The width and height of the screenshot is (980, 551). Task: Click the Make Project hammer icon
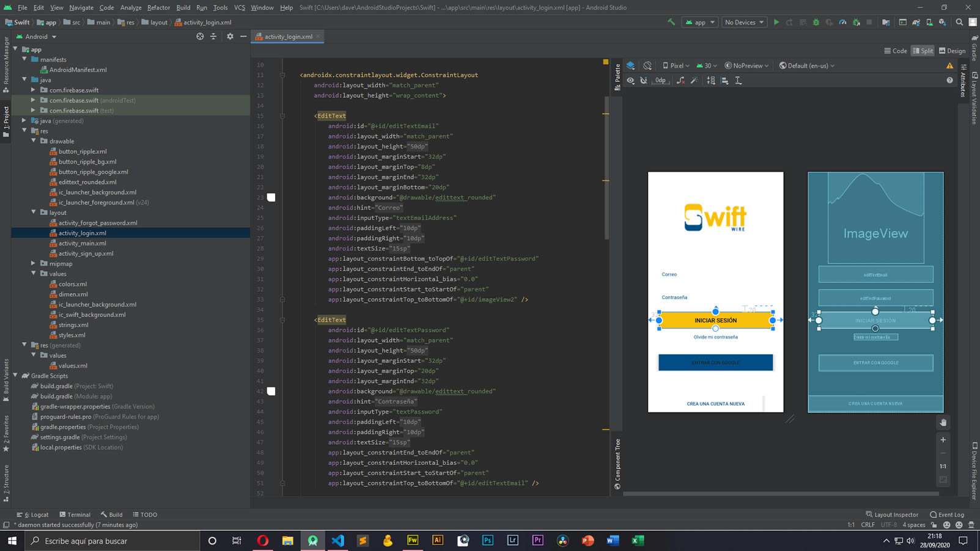pos(671,23)
